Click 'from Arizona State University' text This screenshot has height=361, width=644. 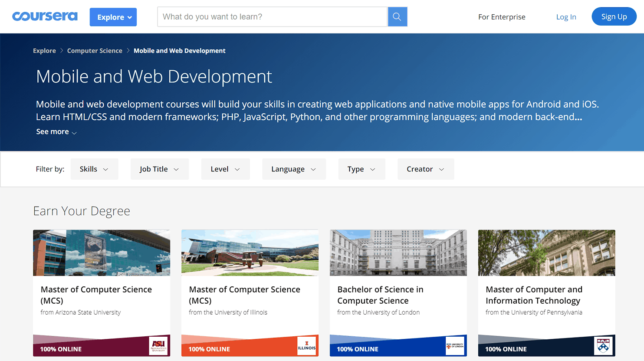81,312
